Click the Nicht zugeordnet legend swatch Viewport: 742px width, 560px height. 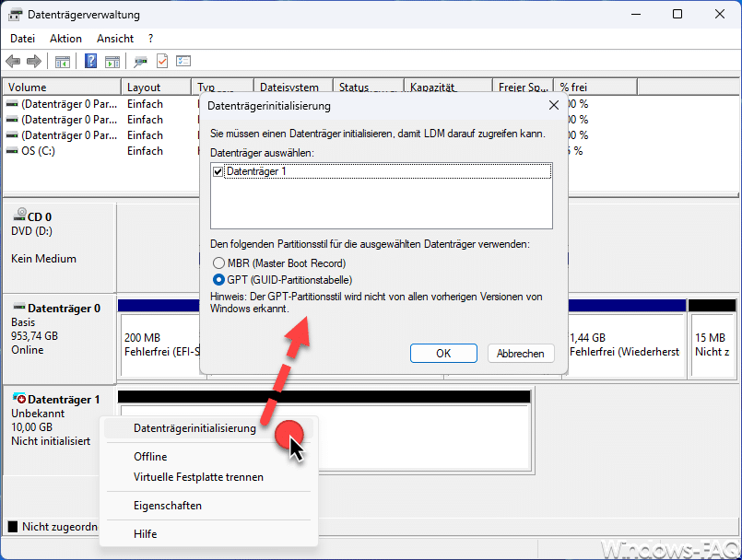click(13, 527)
